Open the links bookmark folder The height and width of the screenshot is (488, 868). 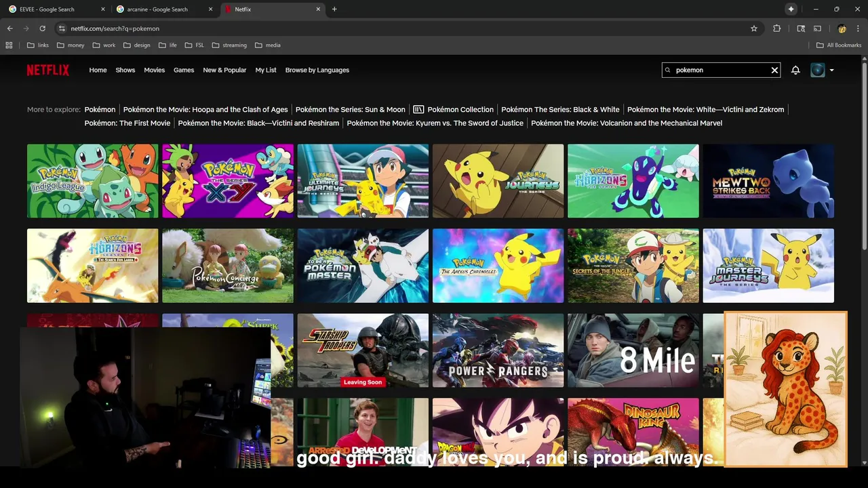pos(38,45)
